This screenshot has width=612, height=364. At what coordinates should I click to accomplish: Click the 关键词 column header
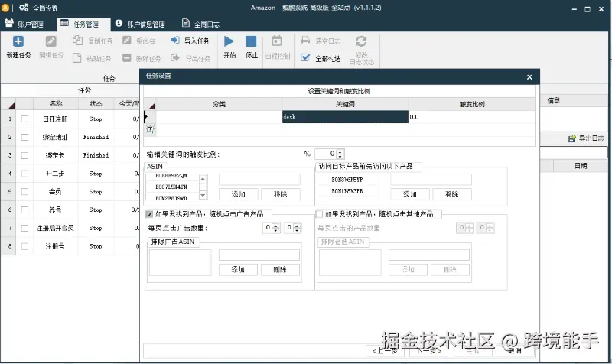(345, 104)
